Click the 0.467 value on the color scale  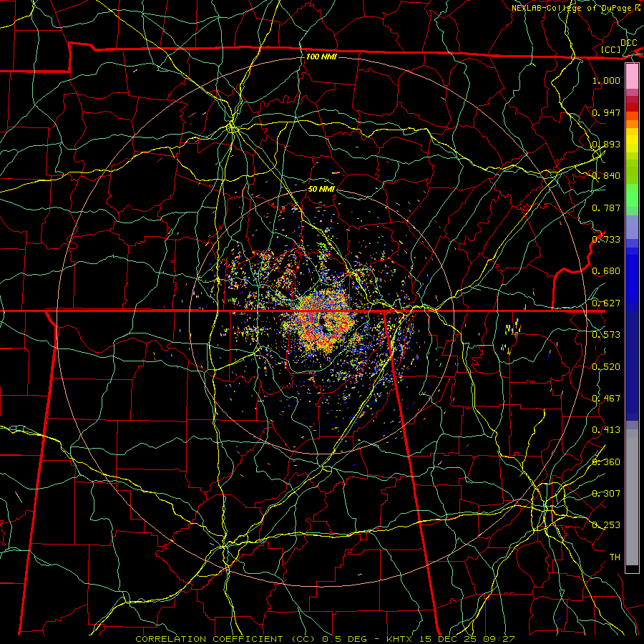pyautogui.click(x=606, y=399)
